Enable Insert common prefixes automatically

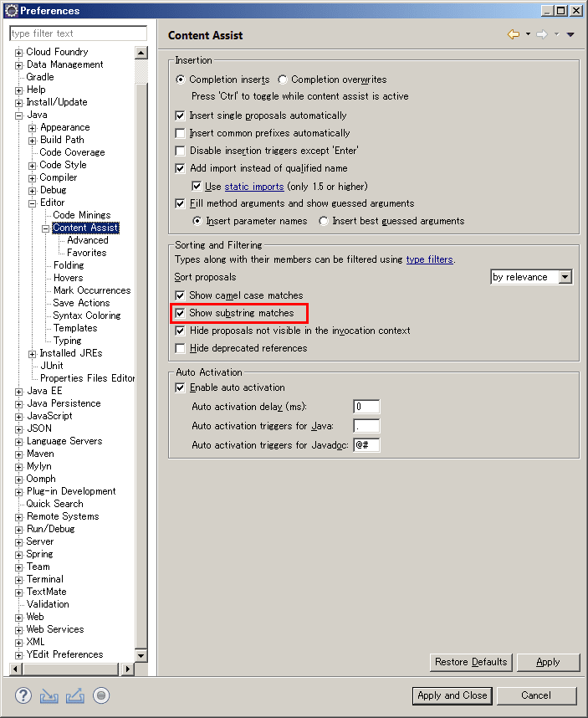[x=181, y=133]
